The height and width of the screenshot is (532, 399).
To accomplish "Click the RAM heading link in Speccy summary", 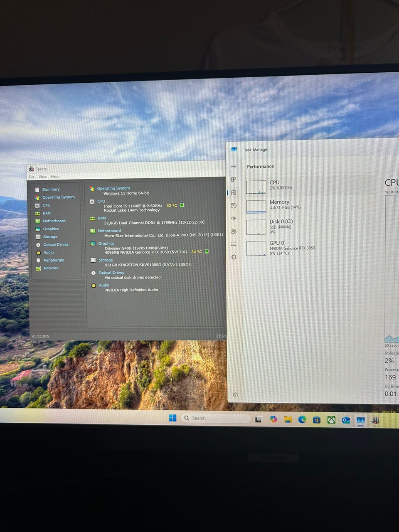I will tap(102, 218).
